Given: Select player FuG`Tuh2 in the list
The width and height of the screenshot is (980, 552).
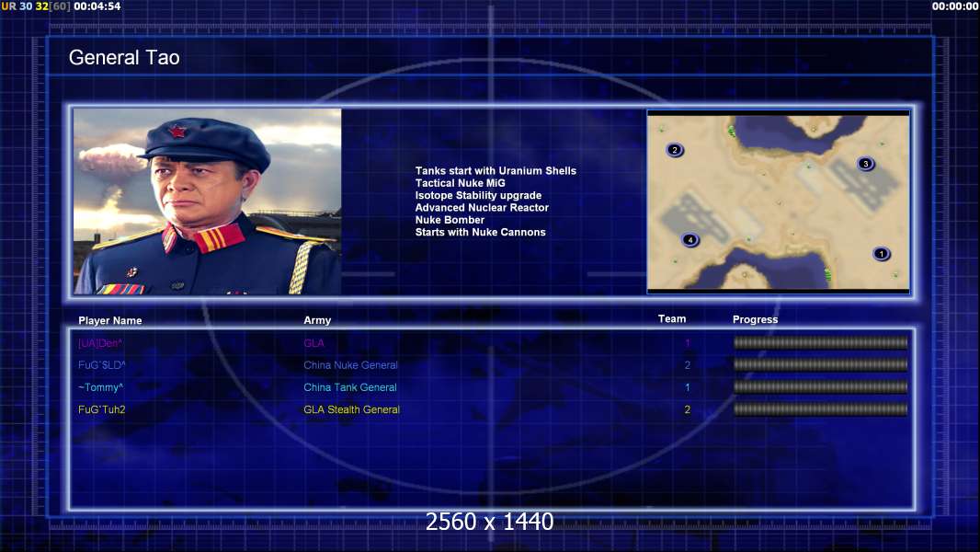Looking at the screenshot, I should 102,409.
